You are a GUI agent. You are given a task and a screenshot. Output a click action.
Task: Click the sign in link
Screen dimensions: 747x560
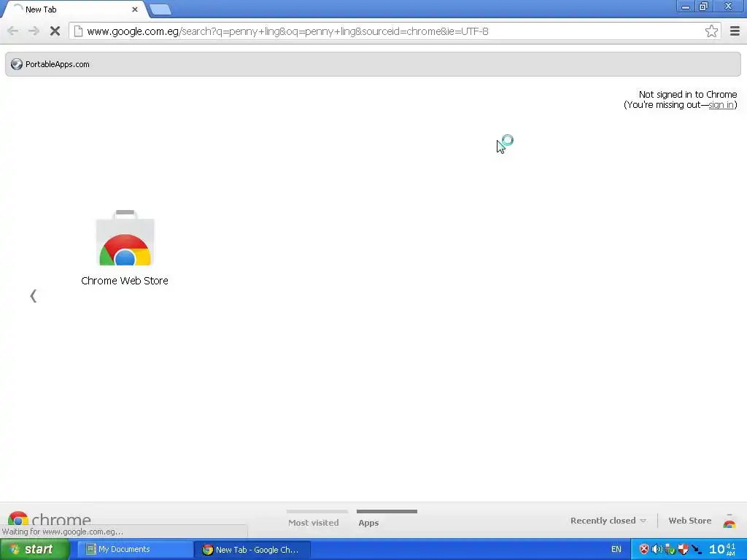[721, 105]
